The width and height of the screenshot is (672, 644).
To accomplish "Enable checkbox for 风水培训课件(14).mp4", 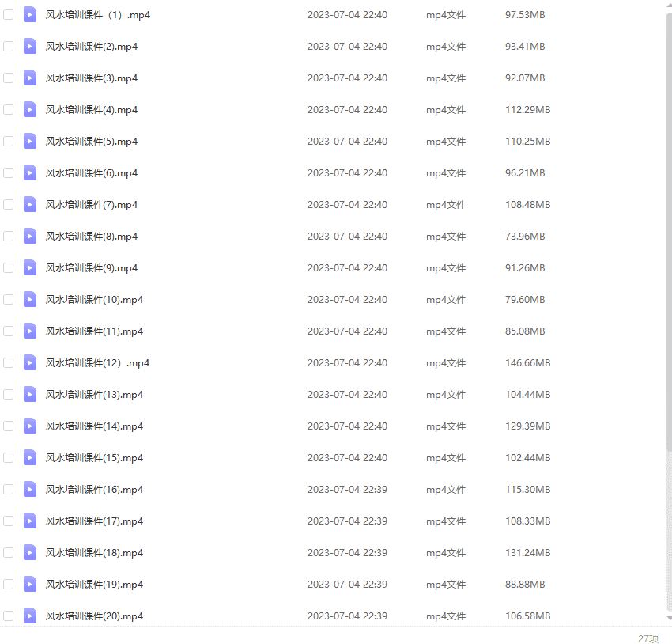I will click(x=9, y=426).
